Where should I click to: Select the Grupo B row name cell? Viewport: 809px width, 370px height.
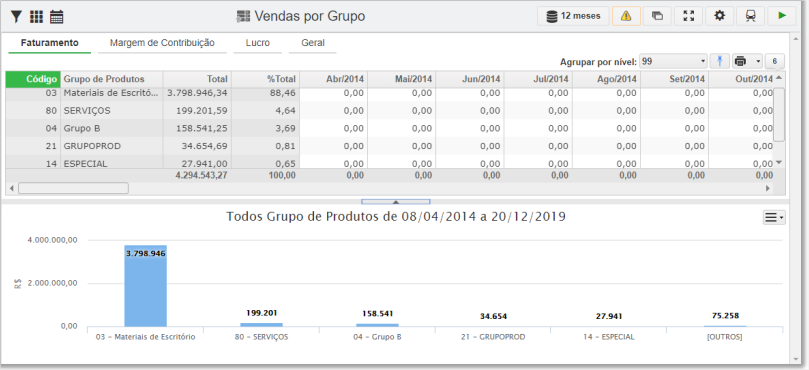click(x=112, y=128)
